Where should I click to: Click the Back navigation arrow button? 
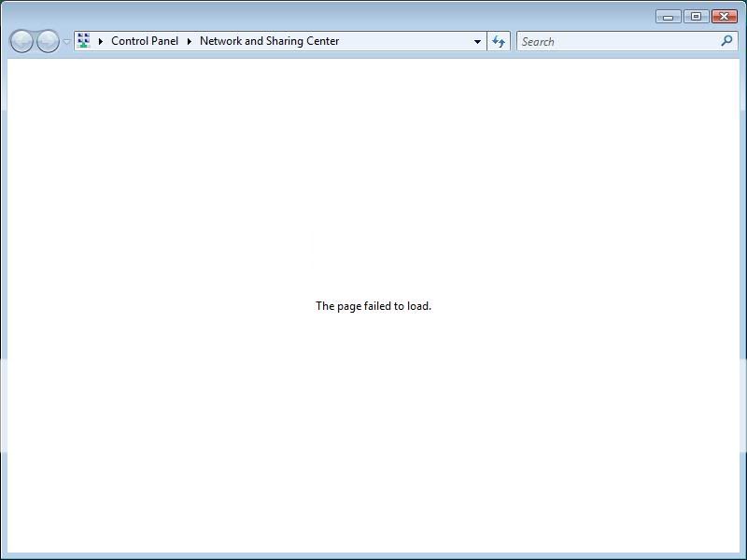click(x=21, y=41)
